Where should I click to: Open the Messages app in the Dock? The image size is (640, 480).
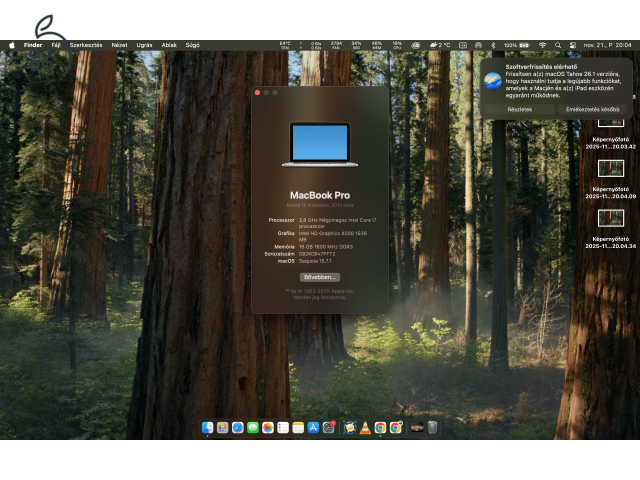tap(253, 427)
